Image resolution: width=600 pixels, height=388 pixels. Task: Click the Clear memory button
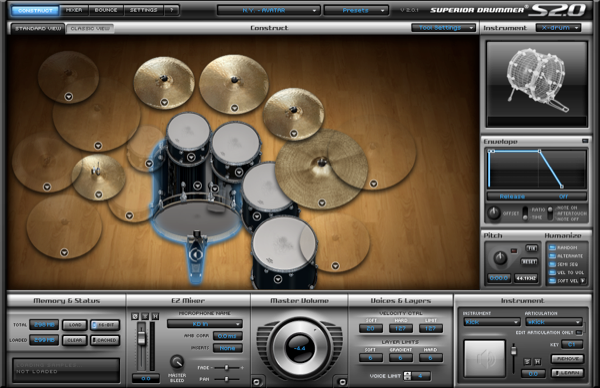point(75,340)
